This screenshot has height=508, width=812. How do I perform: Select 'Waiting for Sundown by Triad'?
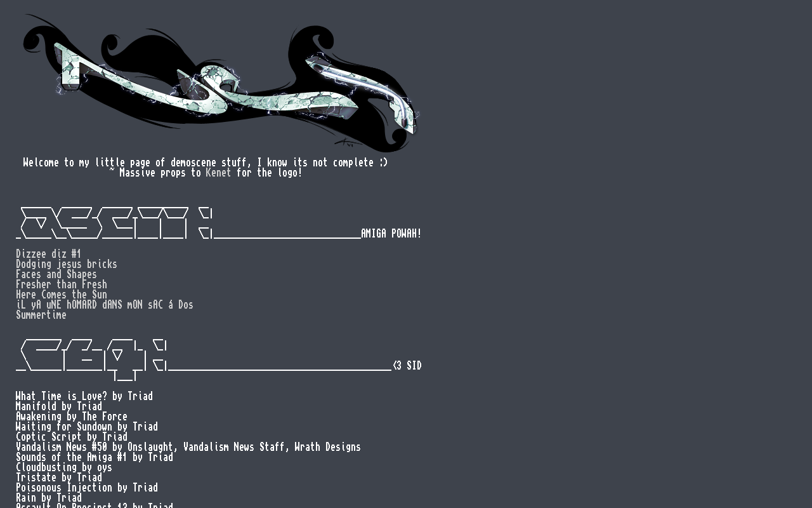click(87, 427)
